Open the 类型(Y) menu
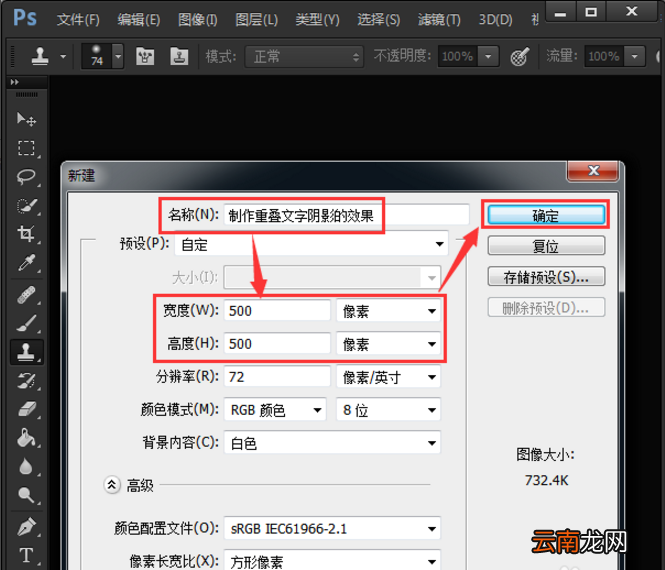 [x=317, y=20]
